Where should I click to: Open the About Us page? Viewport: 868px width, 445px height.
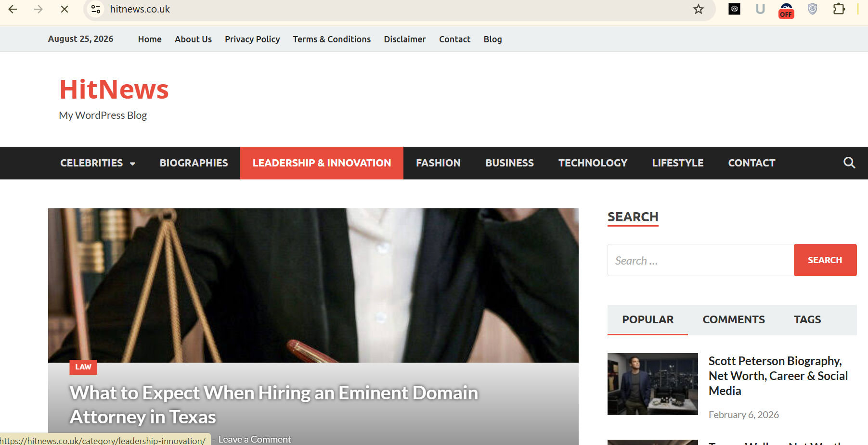(x=193, y=39)
